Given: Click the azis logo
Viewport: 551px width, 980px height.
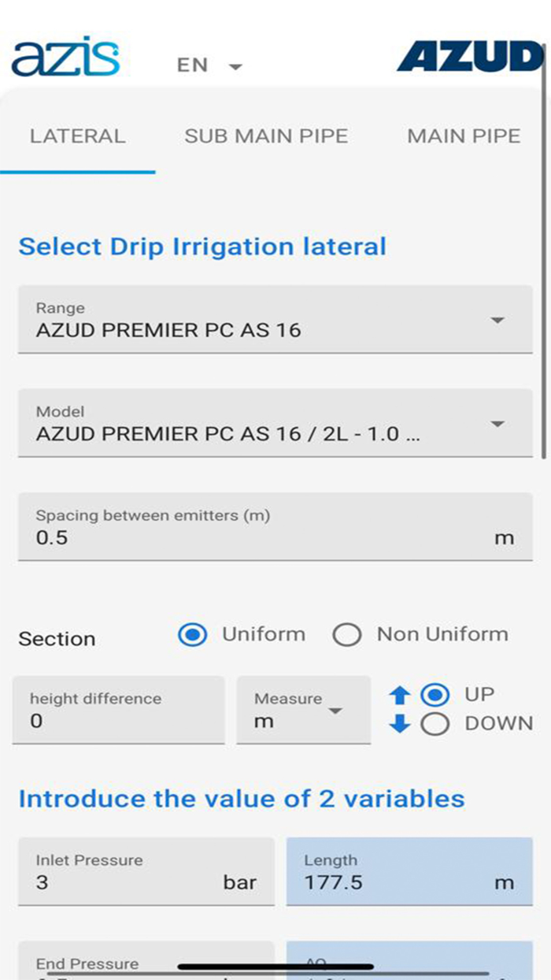Looking at the screenshot, I should pyautogui.click(x=65, y=58).
